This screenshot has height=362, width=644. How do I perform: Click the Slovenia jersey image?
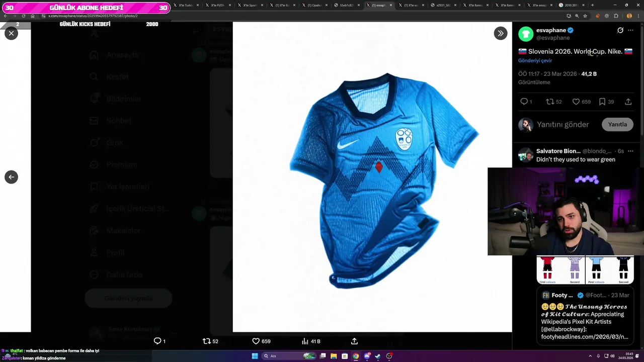pyautogui.click(x=384, y=181)
